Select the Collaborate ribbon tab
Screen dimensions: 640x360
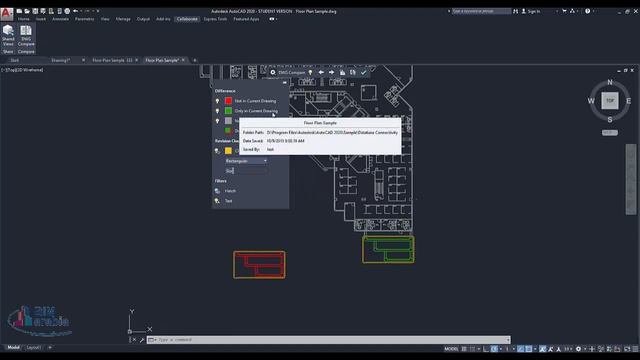[187, 19]
